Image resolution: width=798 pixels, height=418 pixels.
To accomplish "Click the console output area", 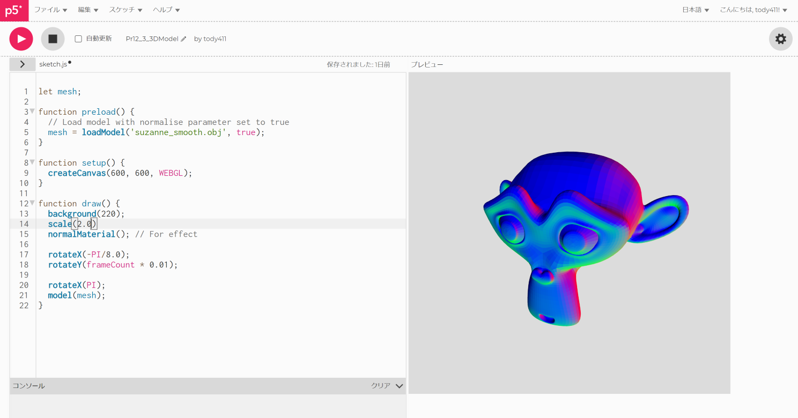I will tap(208, 406).
